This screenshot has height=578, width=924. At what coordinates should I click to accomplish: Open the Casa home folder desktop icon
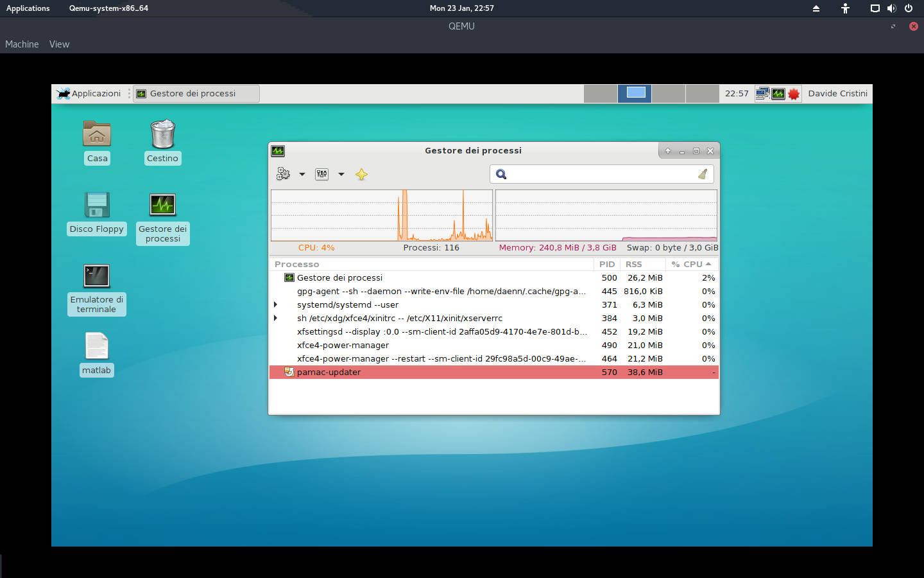97,142
